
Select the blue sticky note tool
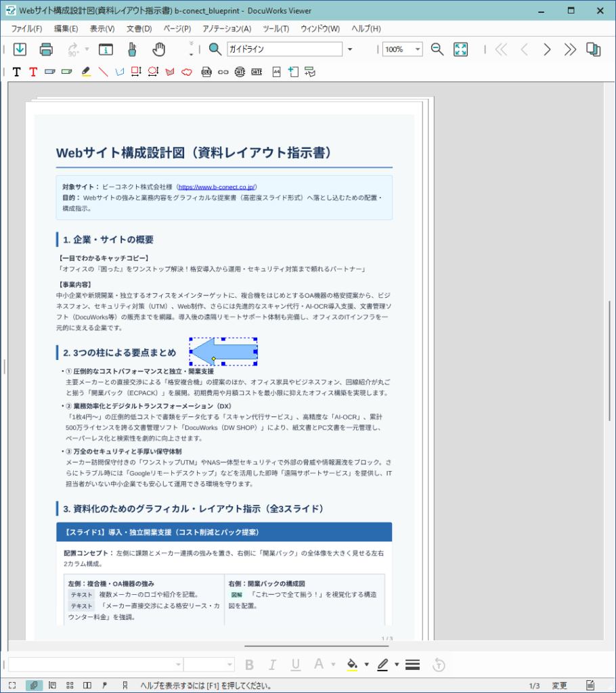tap(50, 71)
